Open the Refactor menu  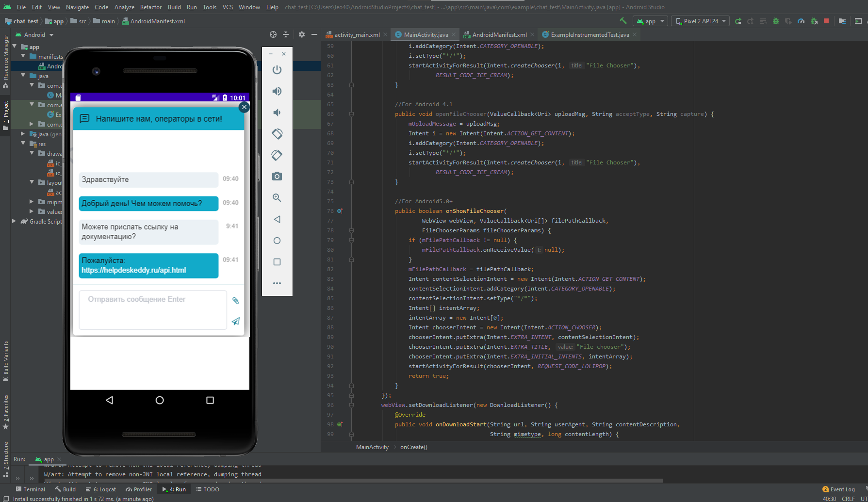click(150, 7)
